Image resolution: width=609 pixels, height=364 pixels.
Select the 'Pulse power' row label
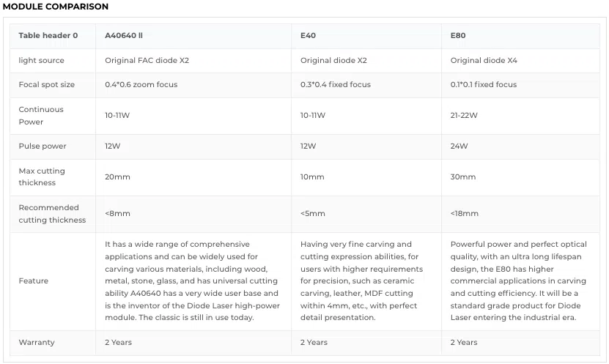pos(43,146)
